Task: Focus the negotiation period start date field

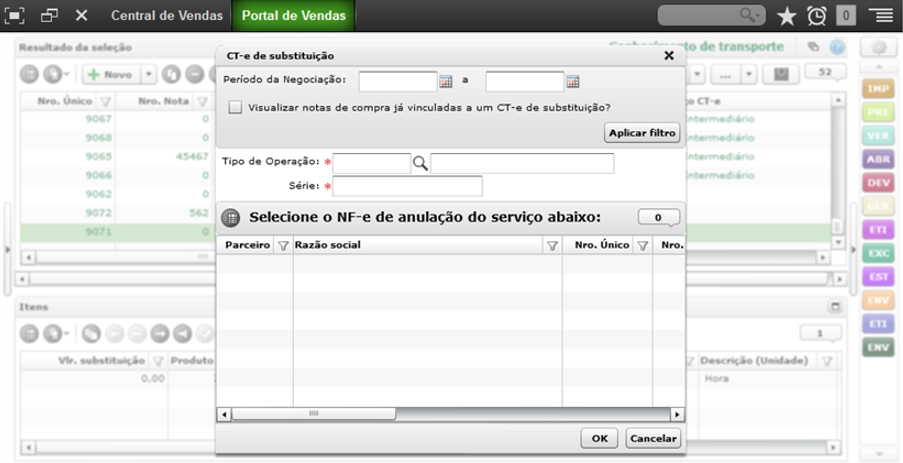Action: [x=398, y=81]
